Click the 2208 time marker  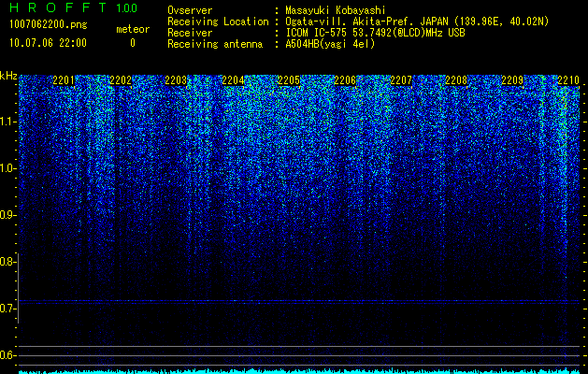tap(456, 79)
